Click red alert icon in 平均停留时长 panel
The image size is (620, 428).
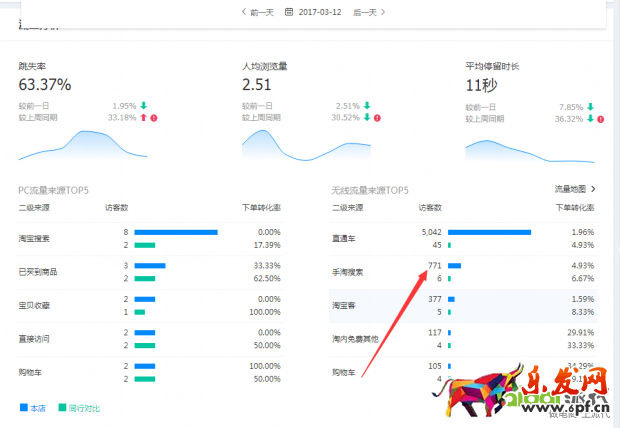[601, 118]
